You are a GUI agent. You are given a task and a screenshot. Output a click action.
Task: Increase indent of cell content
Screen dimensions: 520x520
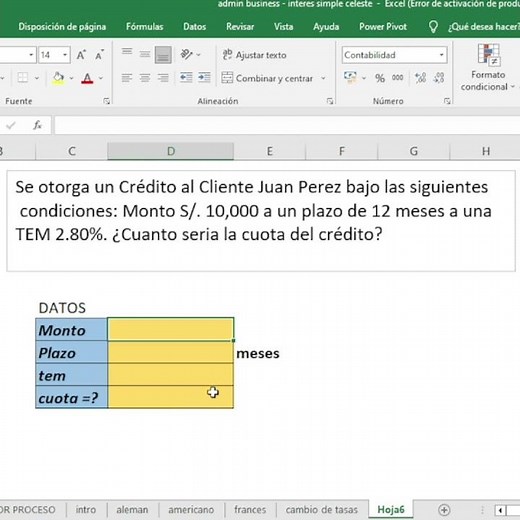[x=204, y=78]
